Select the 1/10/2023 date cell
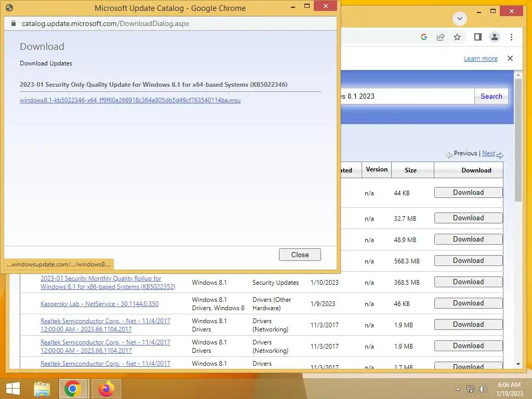Viewport: 532px width, 399px height. pos(324,282)
